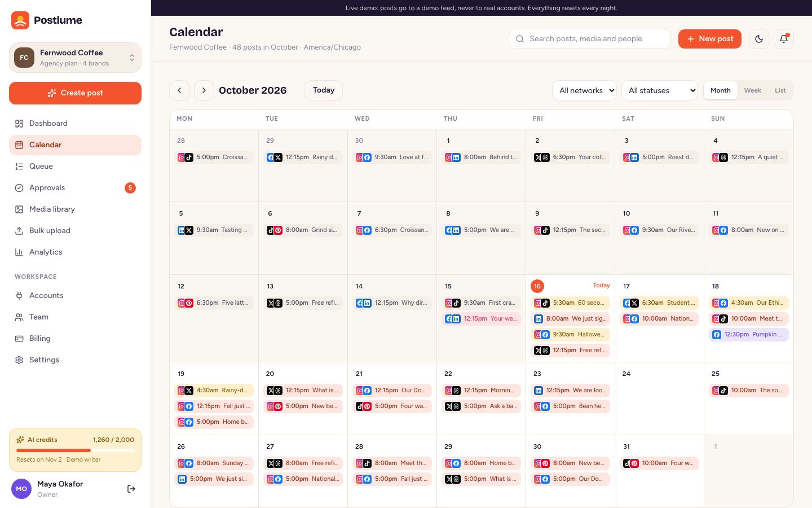This screenshot has width=812, height=508.
Task: Go to the next month arrow
Action: 204,90
